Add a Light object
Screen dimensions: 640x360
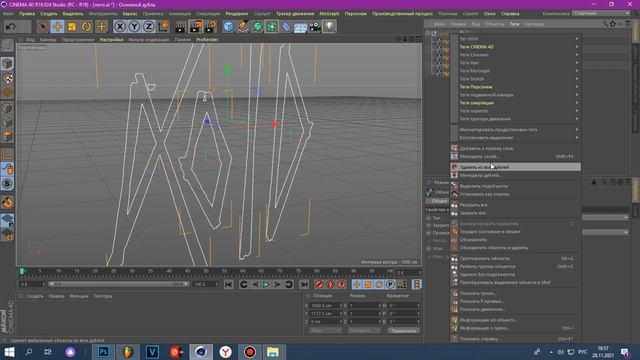point(329,27)
